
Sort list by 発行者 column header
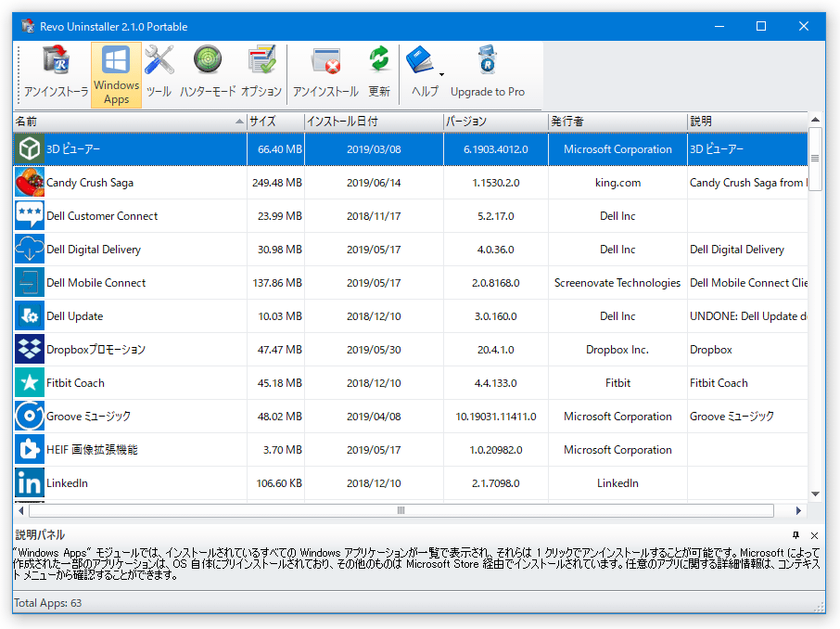point(617,122)
